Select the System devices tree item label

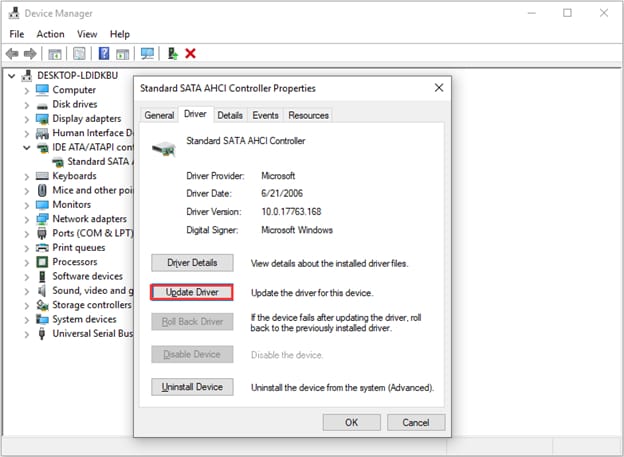click(84, 319)
